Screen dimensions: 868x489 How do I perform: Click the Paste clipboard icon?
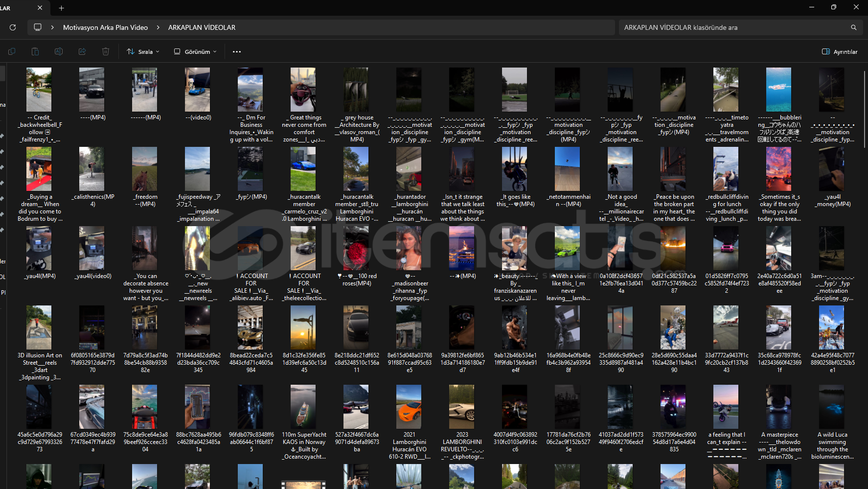point(35,51)
